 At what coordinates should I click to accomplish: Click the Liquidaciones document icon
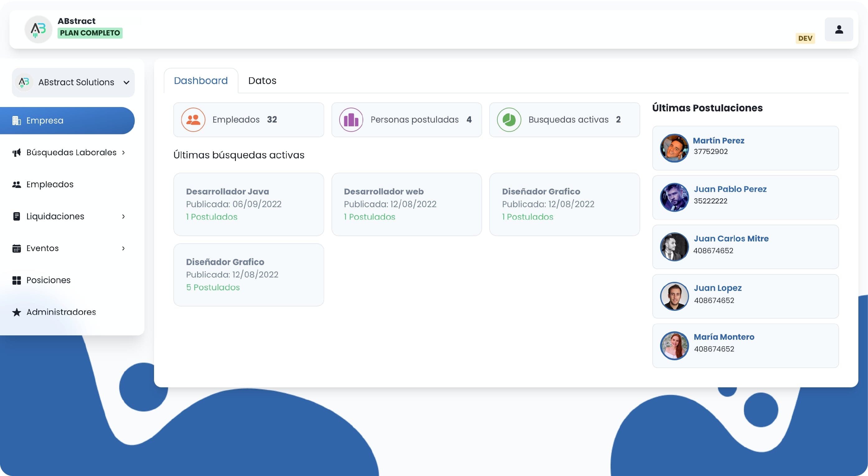click(16, 216)
